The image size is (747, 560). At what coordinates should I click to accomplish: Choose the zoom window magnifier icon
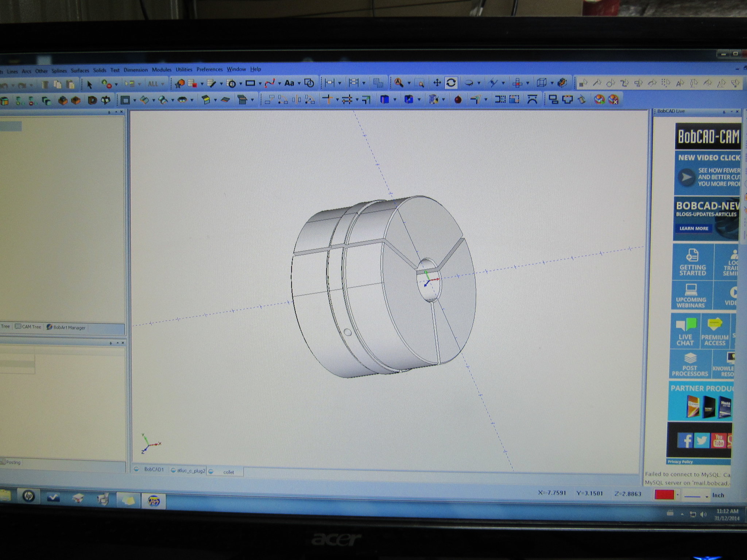pyautogui.click(x=420, y=83)
